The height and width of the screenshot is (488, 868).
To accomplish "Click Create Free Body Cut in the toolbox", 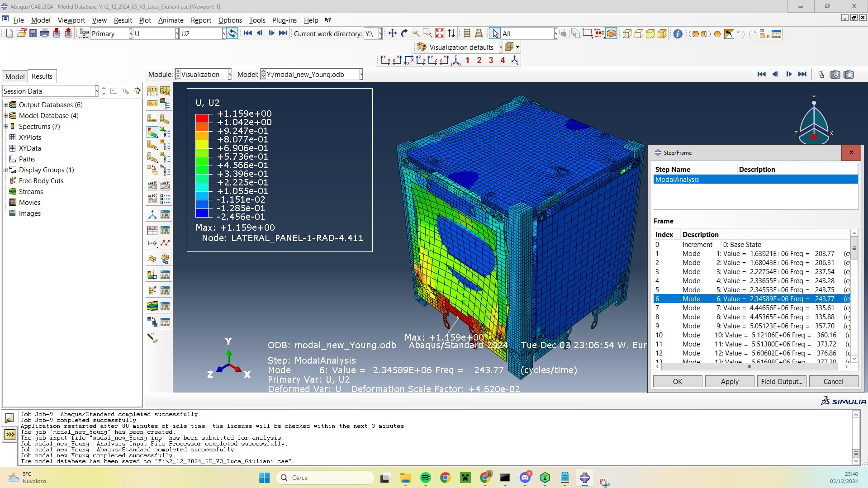I will coord(152,290).
